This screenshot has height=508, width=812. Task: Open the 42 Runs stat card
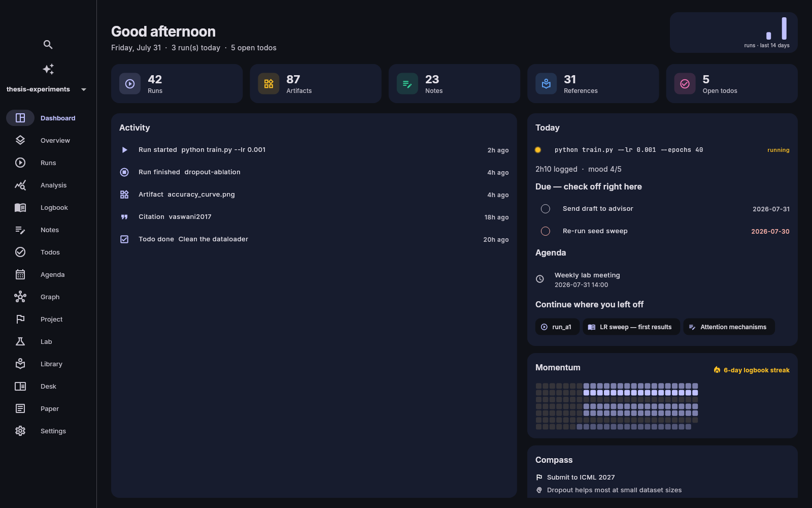pyautogui.click(x=177, y=84)
